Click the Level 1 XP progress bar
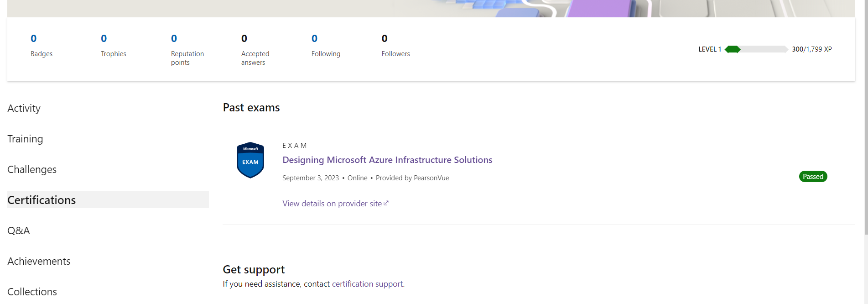 click(756, 49)
